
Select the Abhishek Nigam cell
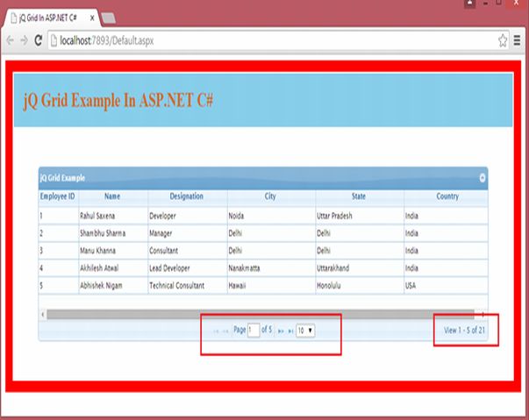(113, 286)
